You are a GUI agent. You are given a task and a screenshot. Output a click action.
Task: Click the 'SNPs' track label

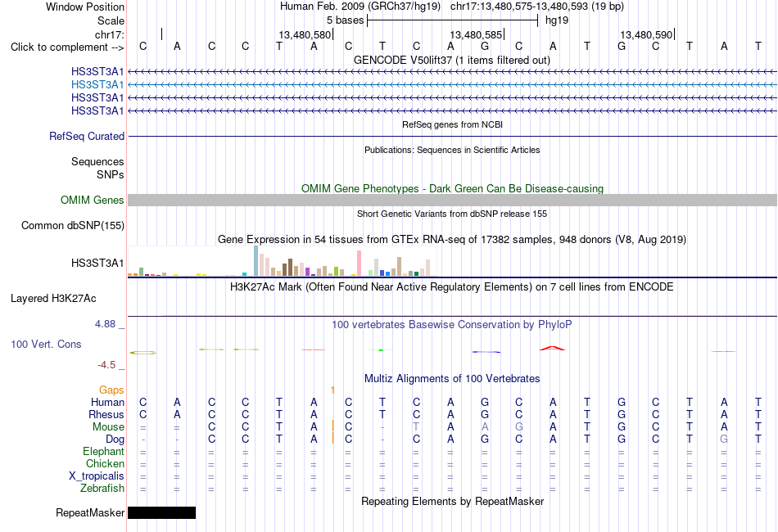(111, 174)
